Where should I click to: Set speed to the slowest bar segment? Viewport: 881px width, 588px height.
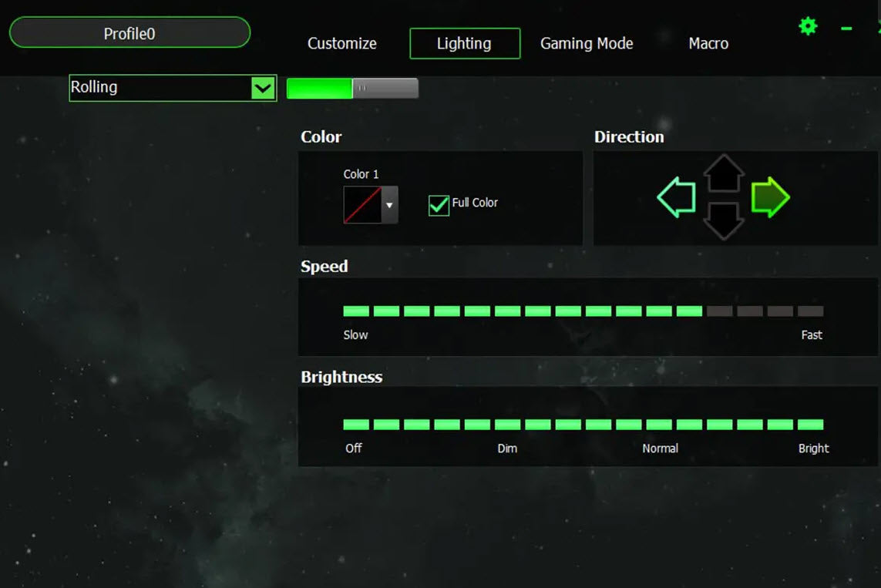pos(356,311)
